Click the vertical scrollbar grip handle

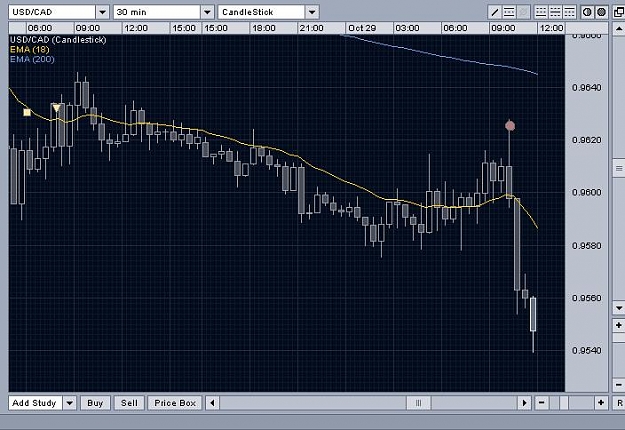click(x=619, y=169)
